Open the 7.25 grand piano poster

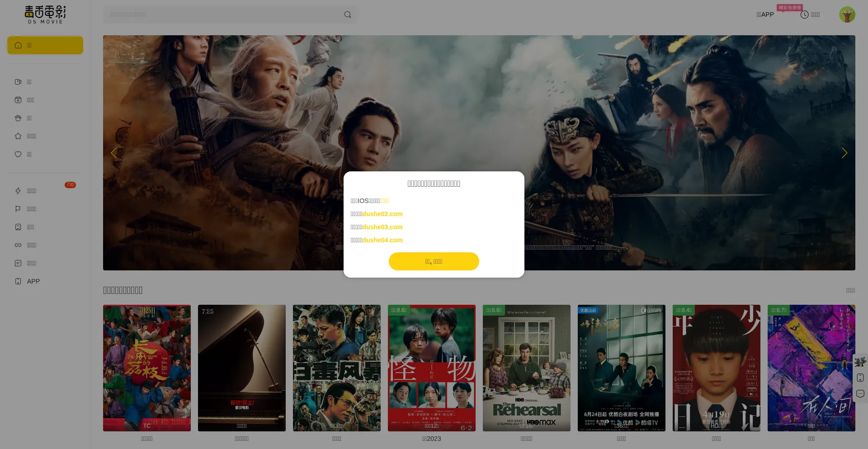[242, 368]
